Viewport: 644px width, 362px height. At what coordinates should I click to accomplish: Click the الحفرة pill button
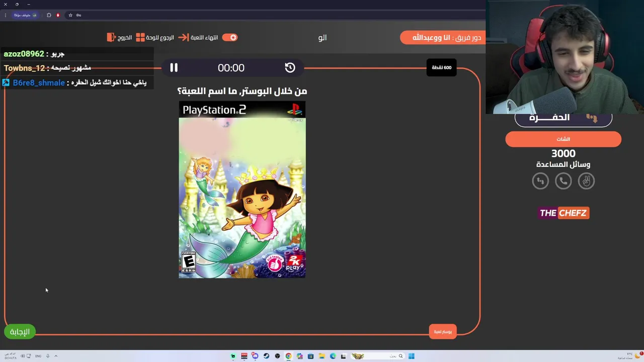coord(563,119)
